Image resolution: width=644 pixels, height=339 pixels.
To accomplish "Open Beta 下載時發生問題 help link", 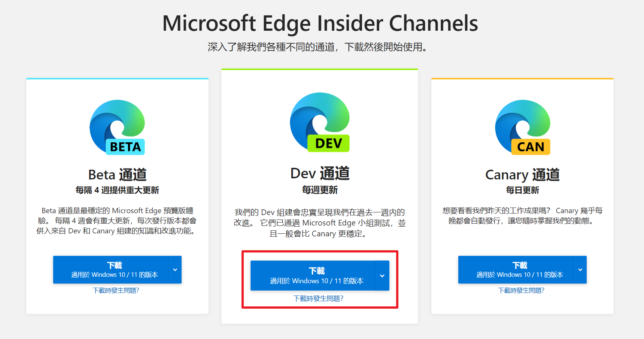I will pyautogui.click(x=116, y=290).
